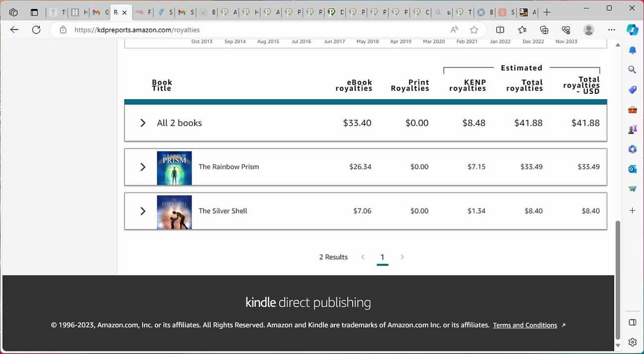Click The Rainbow Prism title

click(x=228, y=167)
